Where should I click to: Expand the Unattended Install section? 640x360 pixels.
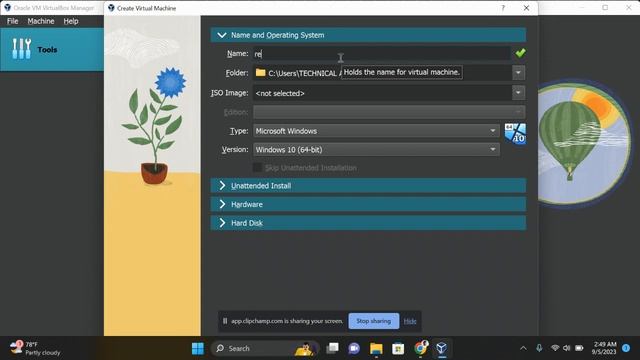click(368, 186)
